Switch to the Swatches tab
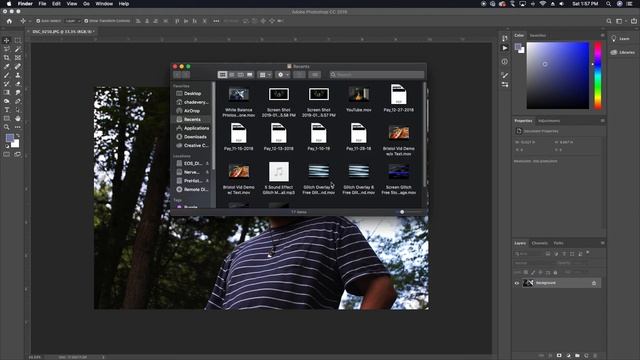This screenshot has height=360, width=640. pos(538,36)
